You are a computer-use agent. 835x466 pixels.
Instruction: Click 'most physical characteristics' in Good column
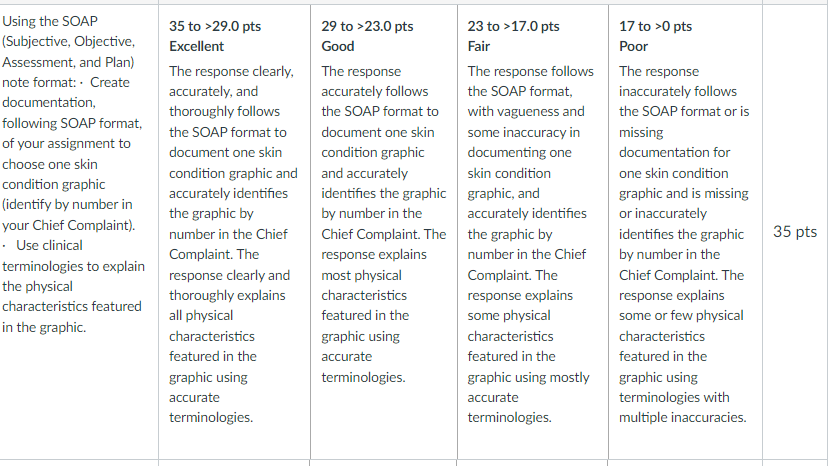pos(364,285)
